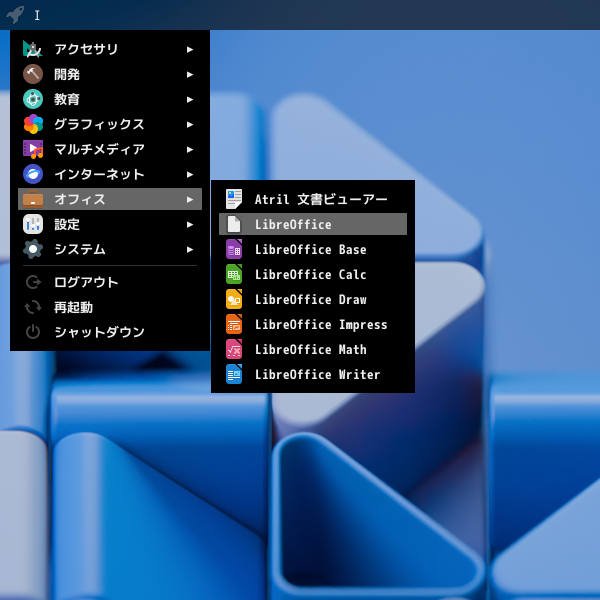The image size is (600, 600).
Task: Click the グラフィックス colorful flower icon
Action: pos(33,124)
